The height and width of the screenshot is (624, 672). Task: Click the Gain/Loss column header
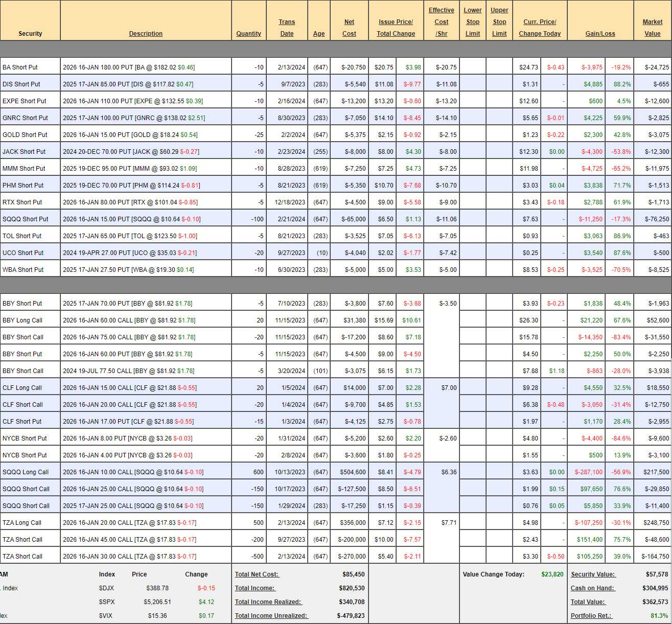click(x=600, y=34)
